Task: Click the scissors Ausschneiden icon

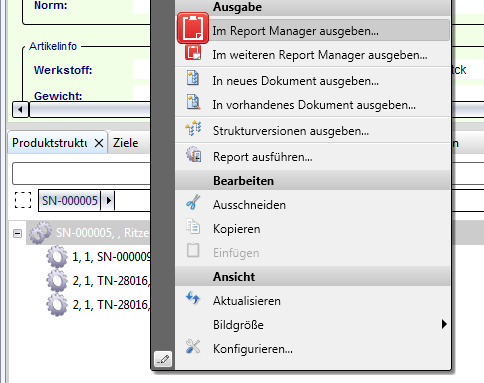Action: 193,202
